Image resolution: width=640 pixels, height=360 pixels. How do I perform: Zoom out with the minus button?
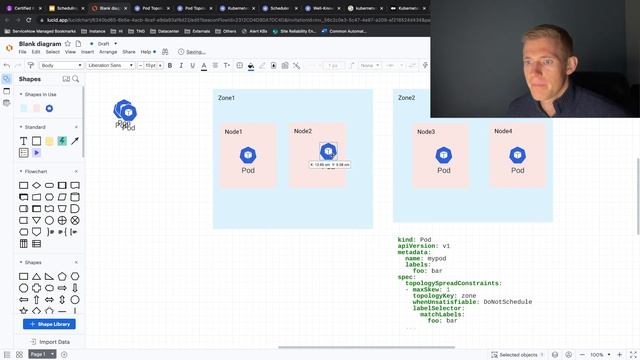coord(582,355)
